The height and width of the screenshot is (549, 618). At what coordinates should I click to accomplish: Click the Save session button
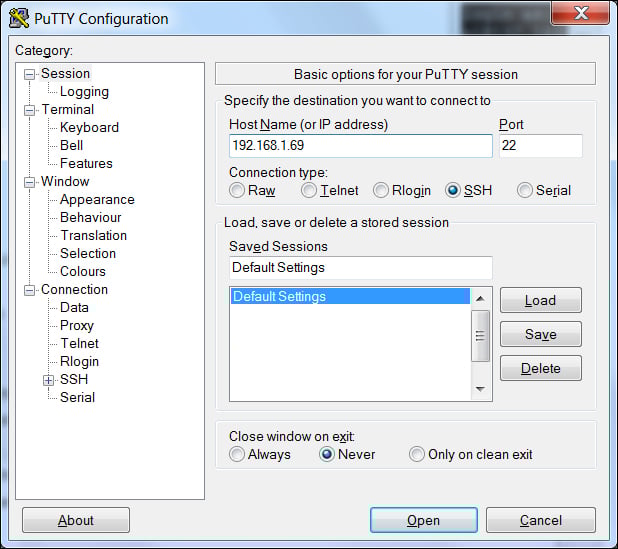(540, 334)
